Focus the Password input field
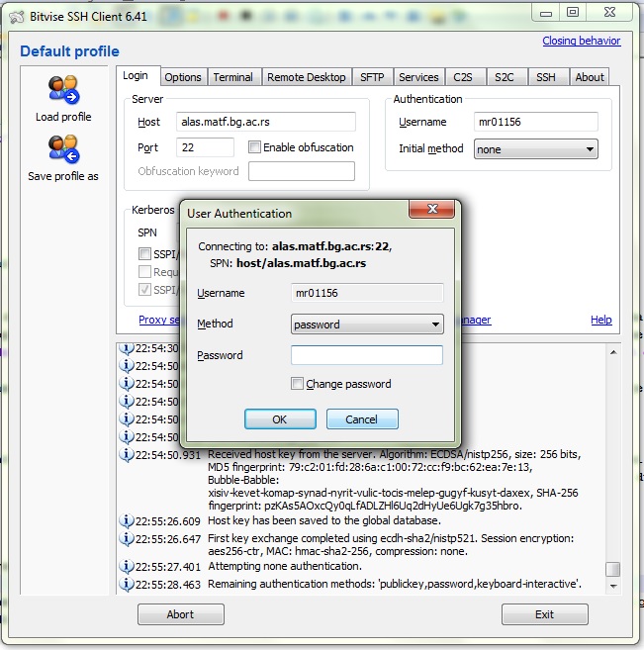644x650 pixels. click(367, 355)
